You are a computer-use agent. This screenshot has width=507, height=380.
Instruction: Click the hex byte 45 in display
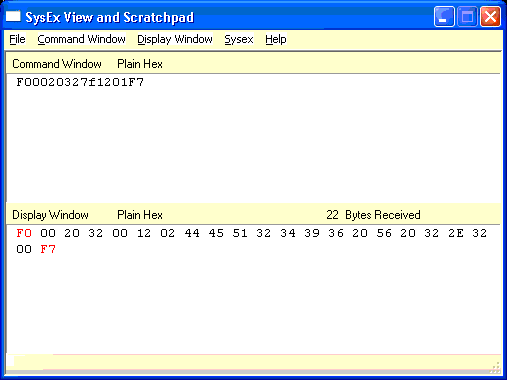[216, 233]
